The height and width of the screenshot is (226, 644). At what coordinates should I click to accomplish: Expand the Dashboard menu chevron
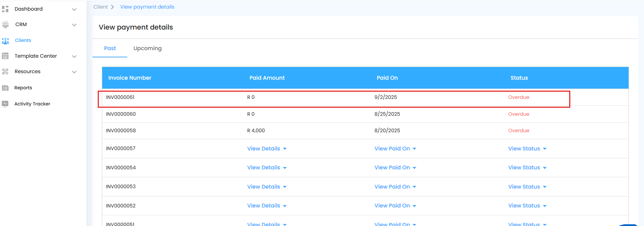click(74, 10)
